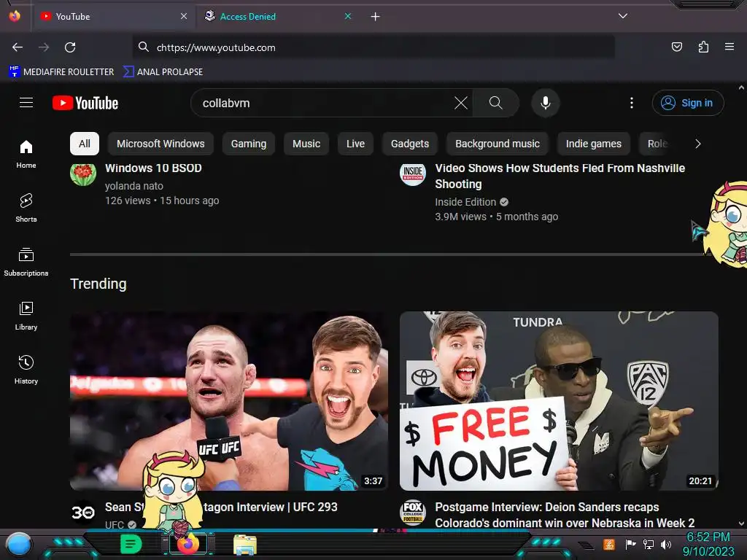Viewport: 747px width, 560px height.
Task: Go to Home in the sidebar
Action: pos(26,154)
